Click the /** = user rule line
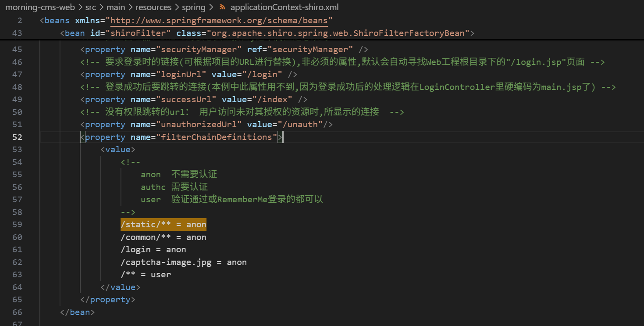 [x=146, y=275]
